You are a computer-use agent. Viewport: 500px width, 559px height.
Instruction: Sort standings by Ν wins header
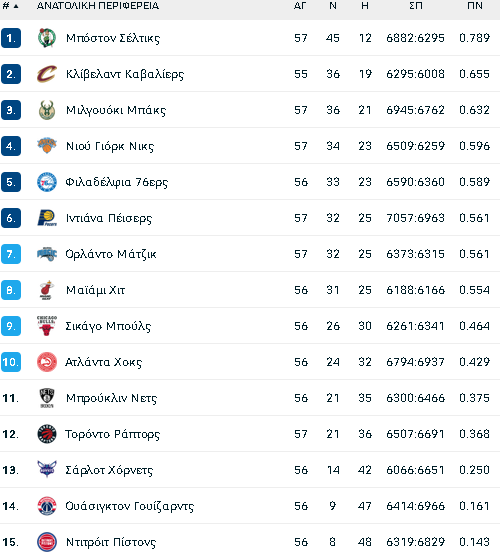click(x=333, y=6)
